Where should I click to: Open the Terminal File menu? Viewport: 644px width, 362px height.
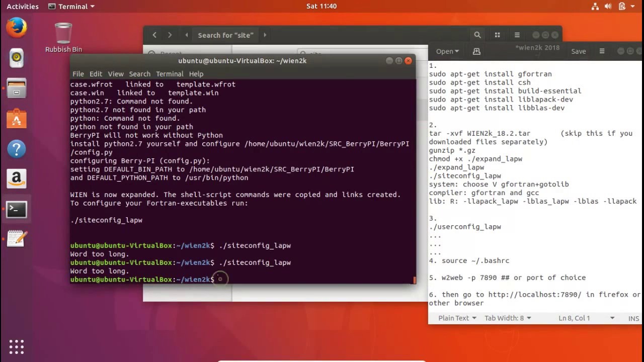click(78, 74)
